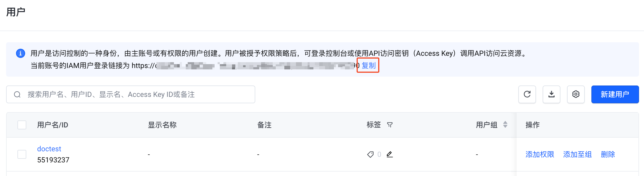644x176 pixels.
Task: Click the 标签 column header
Action: pyautogui.click(x=374, y=125)
